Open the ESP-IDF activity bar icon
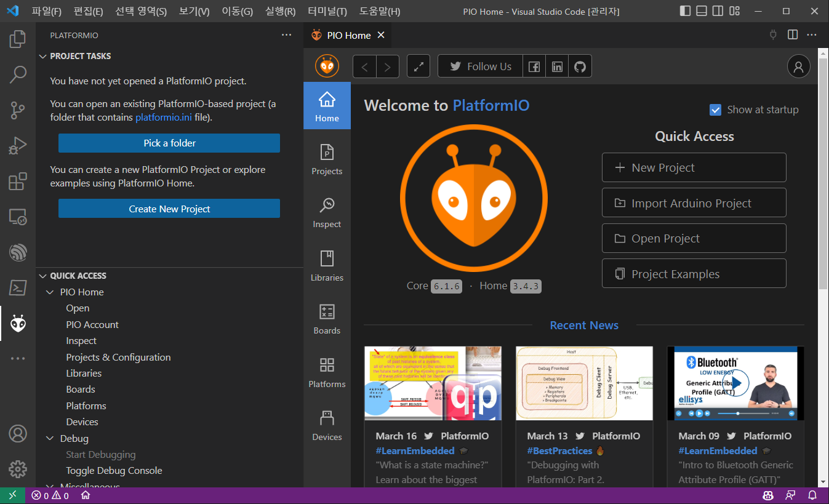829x504 pixels. [18, 252]
